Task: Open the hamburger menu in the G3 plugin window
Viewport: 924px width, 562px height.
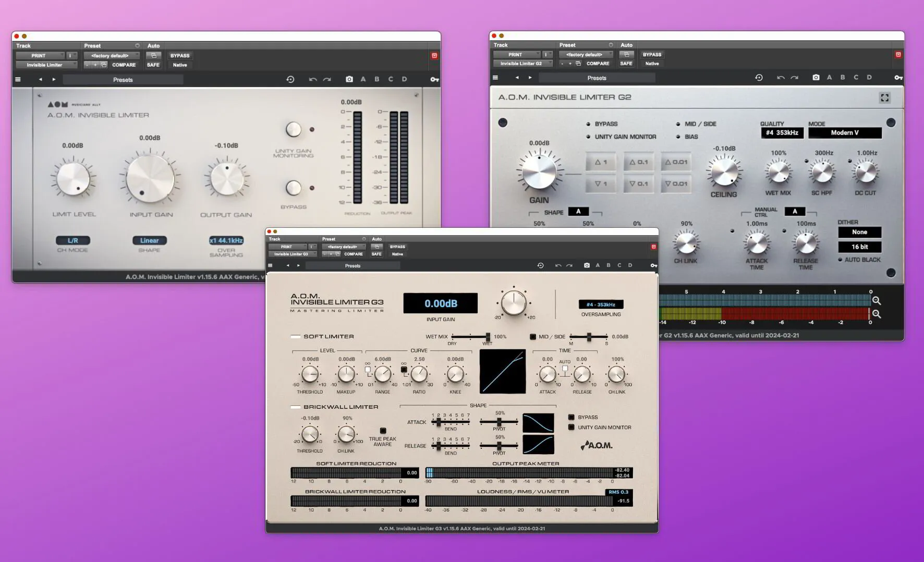Action: pos(270,265)
